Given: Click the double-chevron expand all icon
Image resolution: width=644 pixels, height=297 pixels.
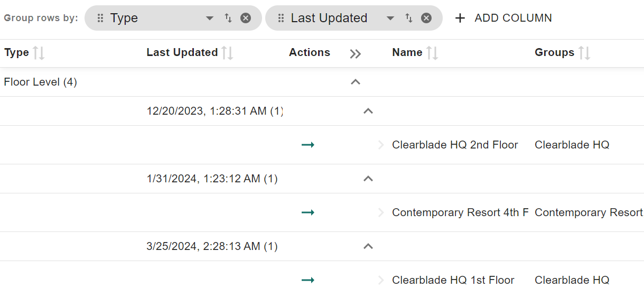Looking at the screenshot, I should click(356, 53).
